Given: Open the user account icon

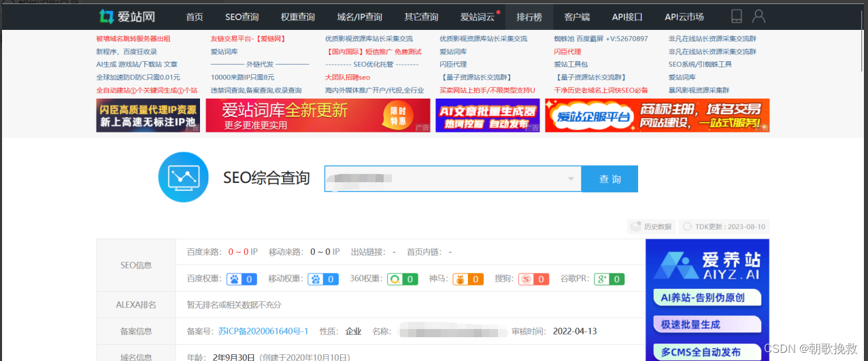Looking at the screenshot, I should coord(759,16).
